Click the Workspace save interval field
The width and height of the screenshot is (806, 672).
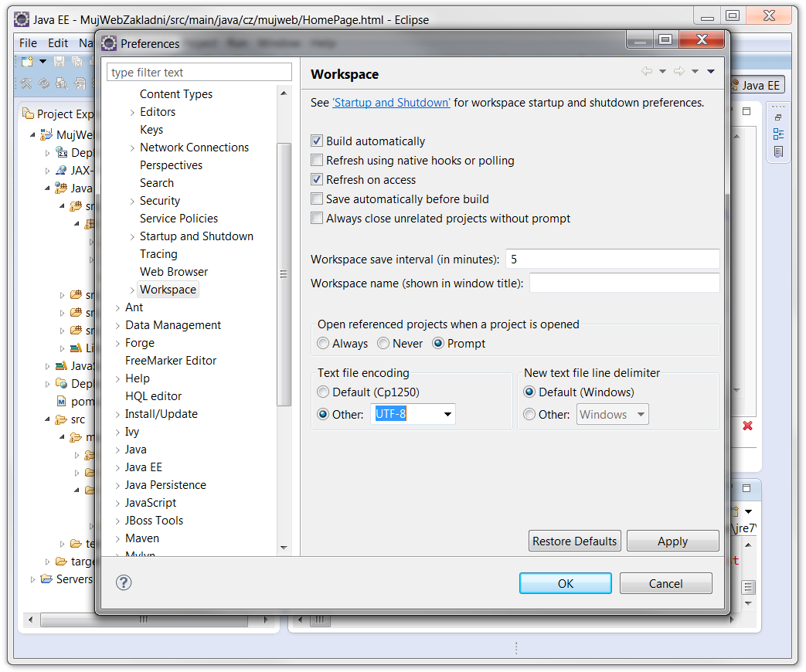pyautogui.click(x=612, y=259)
